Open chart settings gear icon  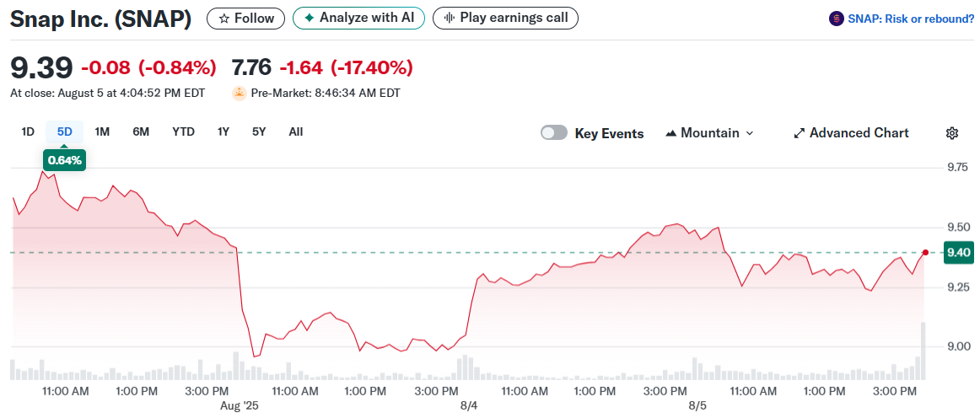coord(952,133)
